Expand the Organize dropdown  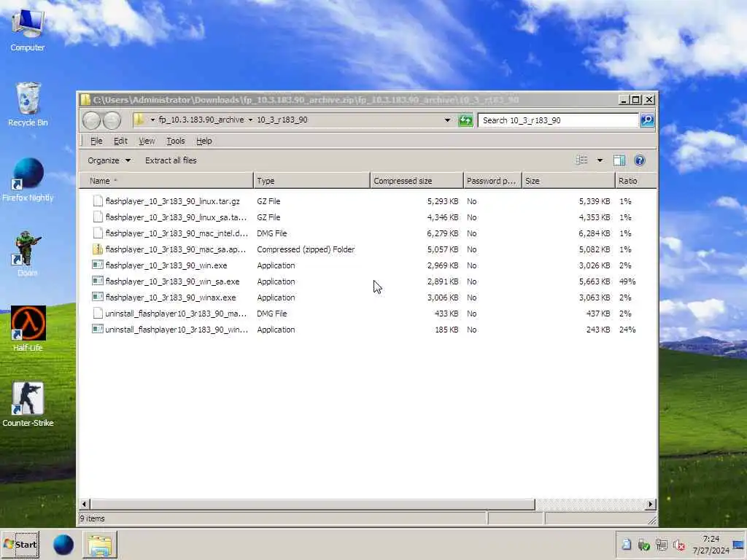[x=109, y=160]
